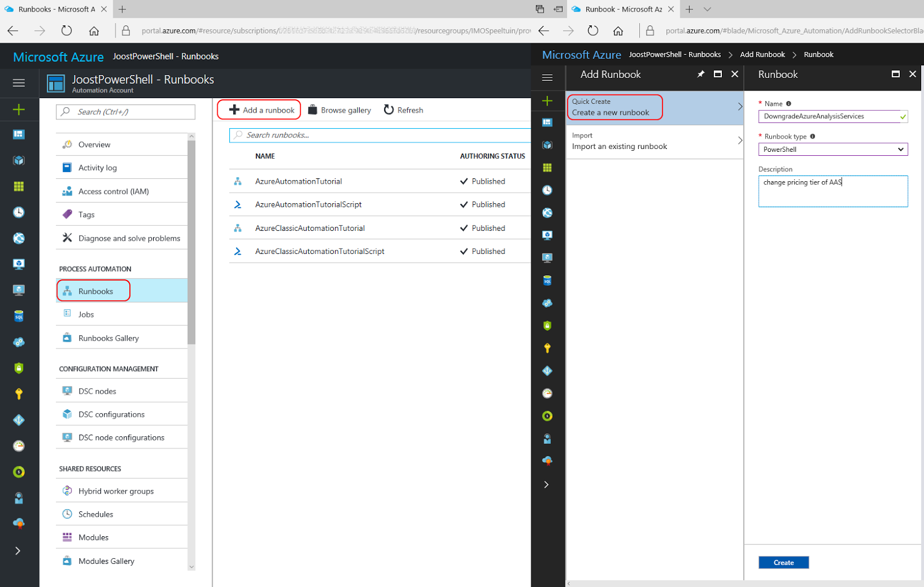Pin the Add Runbook blade
This screenshot has height=587, width=924.
click(x=701, y=74)
